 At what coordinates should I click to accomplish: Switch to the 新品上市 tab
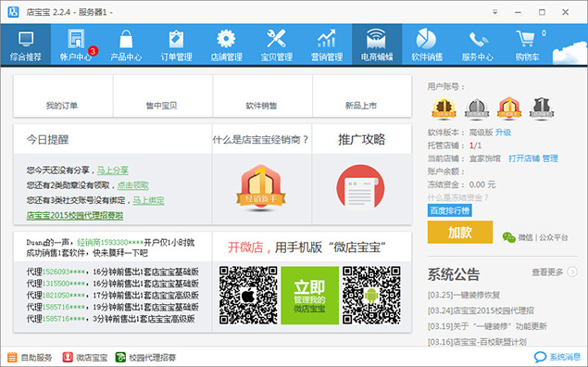[x=361, y=96]
